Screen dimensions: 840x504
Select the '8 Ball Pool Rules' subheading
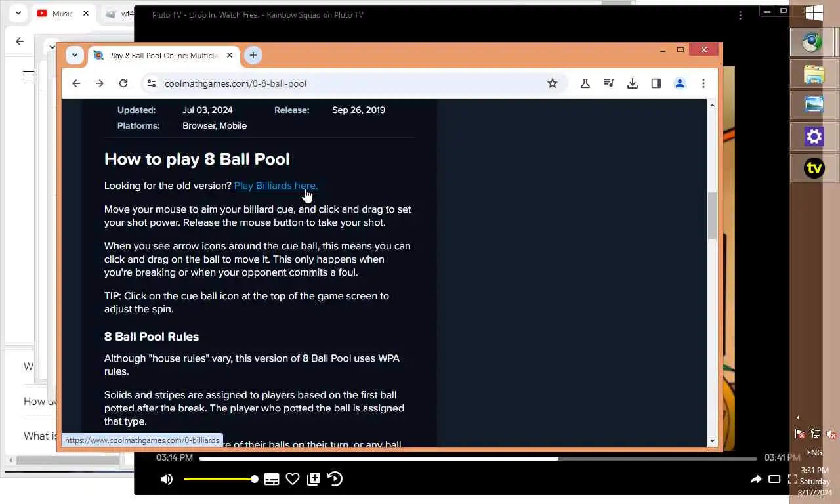coord(152,337)
